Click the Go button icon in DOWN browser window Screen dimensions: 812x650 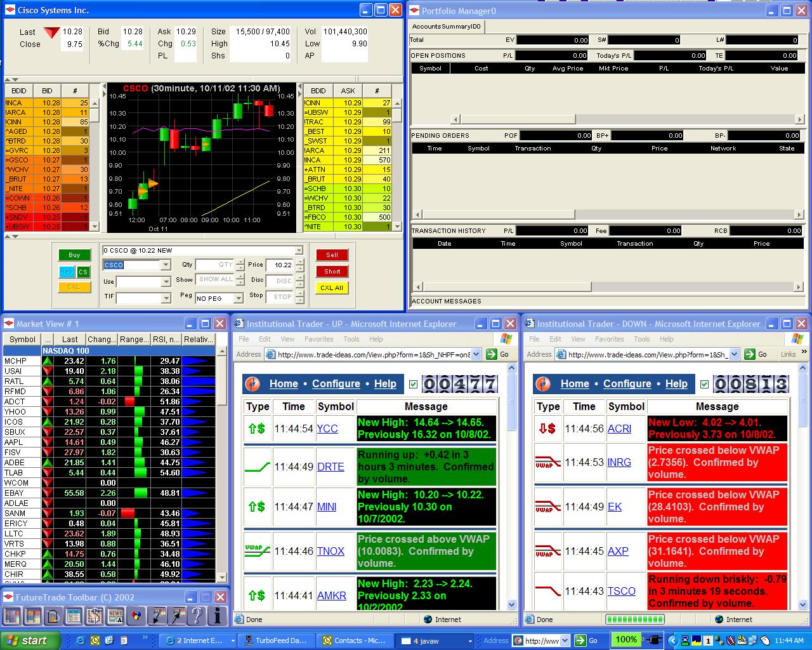[749, 354]
